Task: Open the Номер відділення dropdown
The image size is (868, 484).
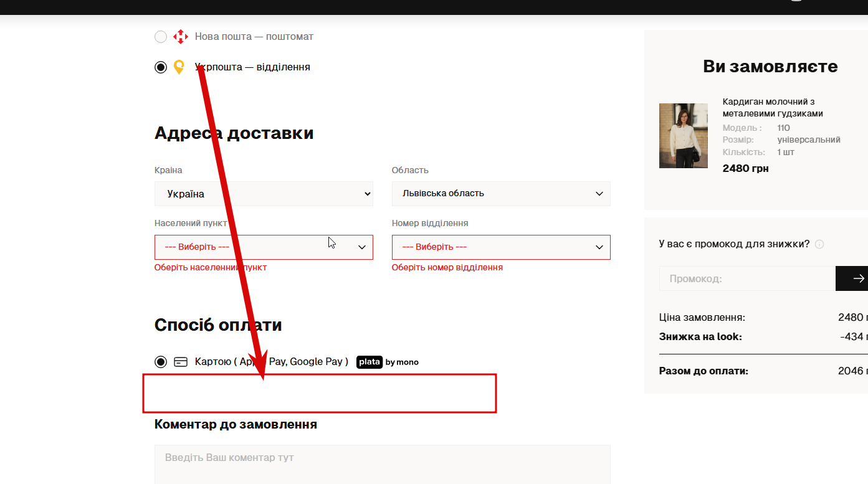Action: (x=501, y=247)
